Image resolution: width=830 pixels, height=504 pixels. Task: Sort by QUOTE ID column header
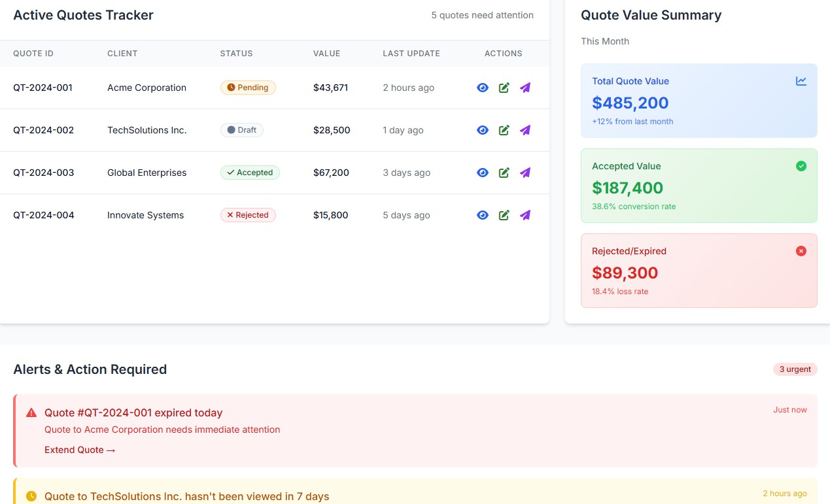[33, 54]
